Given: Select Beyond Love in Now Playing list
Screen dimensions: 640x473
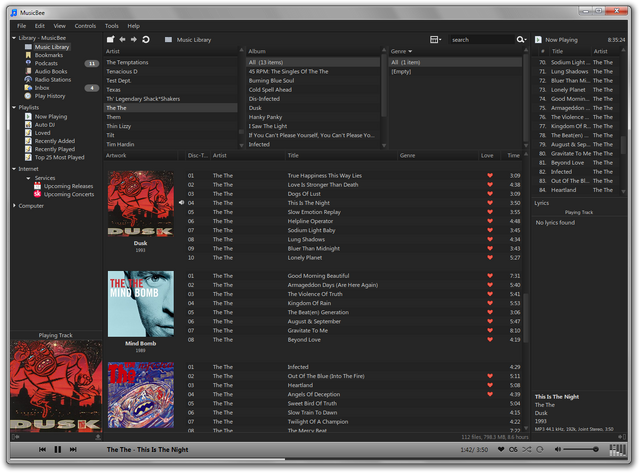Looking at the screenshot, I should tap(578, 162).
